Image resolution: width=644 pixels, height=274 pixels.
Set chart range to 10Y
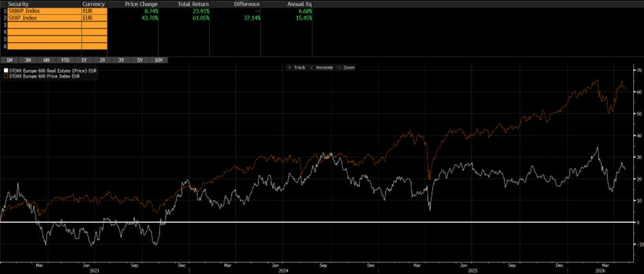[x=158, y=60]
